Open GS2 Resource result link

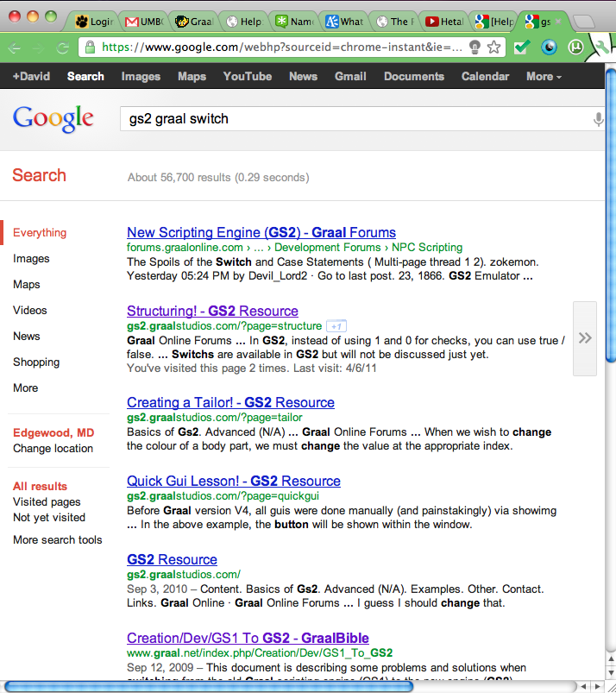point(172,560)
